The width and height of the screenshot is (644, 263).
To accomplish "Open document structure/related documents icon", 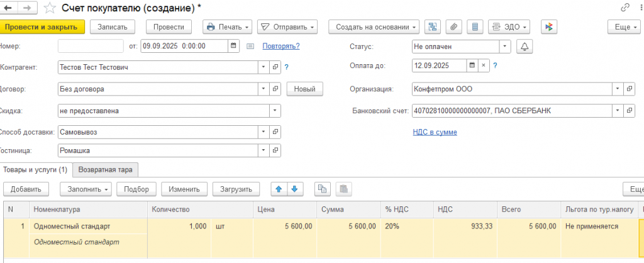I will (x=433, y=27).
